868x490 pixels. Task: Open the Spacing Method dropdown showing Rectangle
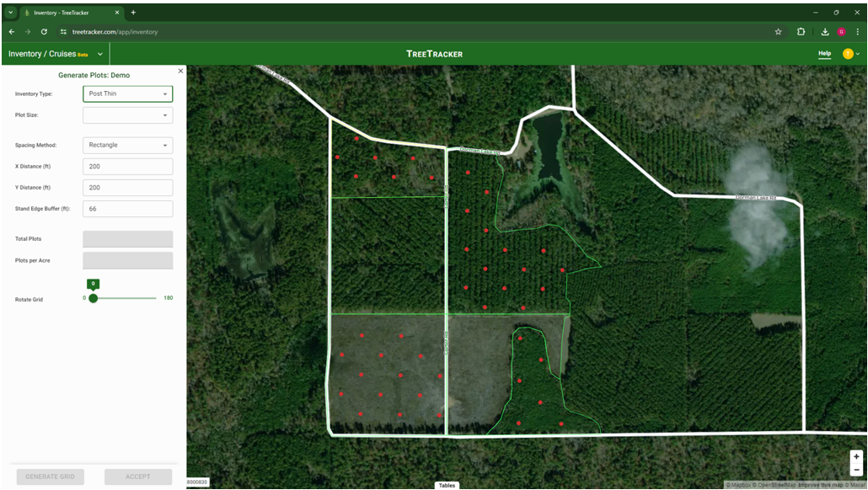click(126, 145)
